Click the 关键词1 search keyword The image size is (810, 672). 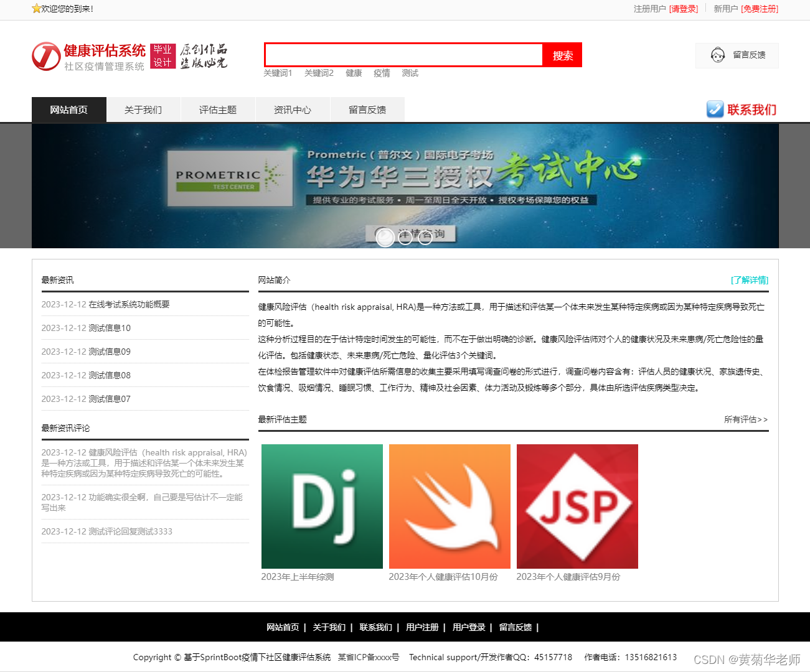tap(278, 73)
